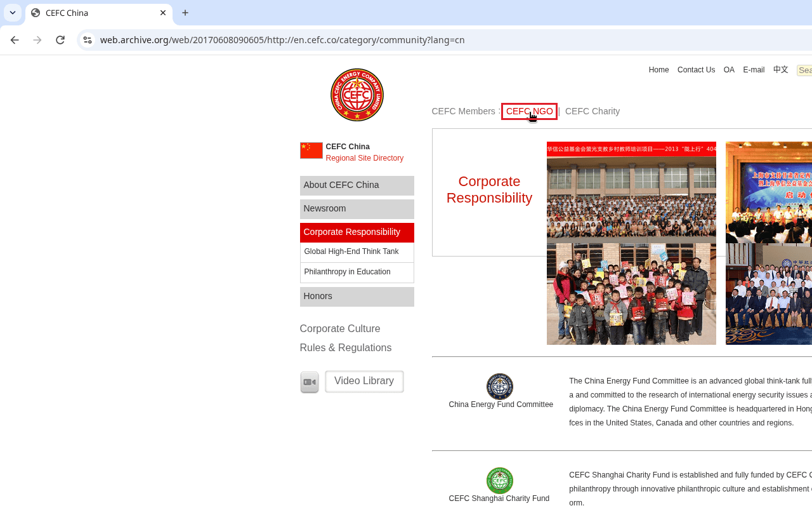Click the Video Library button

364,382
